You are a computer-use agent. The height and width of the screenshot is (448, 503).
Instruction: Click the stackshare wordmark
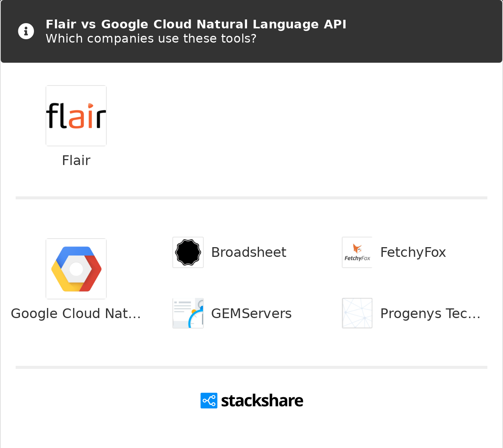[x=262, y=401]
